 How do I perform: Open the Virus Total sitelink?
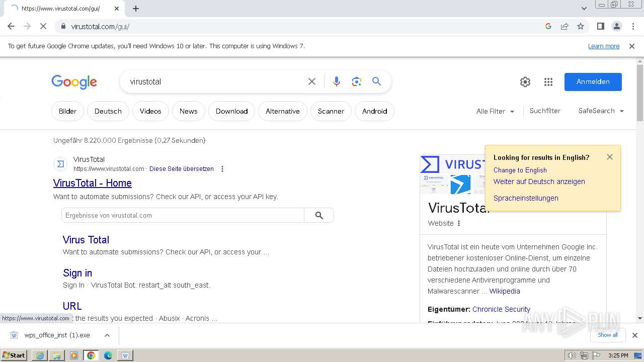coord(86,240)
